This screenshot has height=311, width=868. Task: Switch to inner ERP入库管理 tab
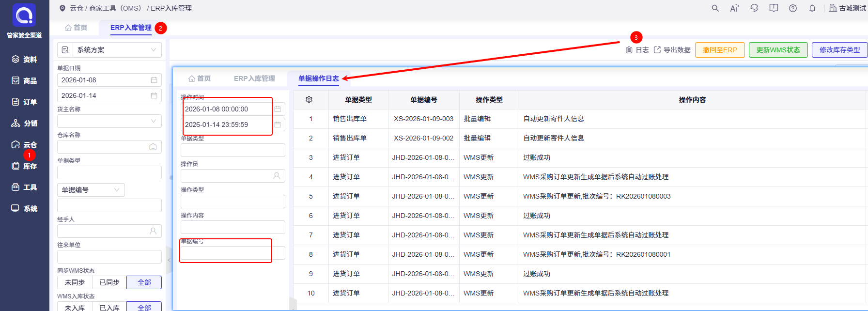pyautogui.click(x=254, y=78)
